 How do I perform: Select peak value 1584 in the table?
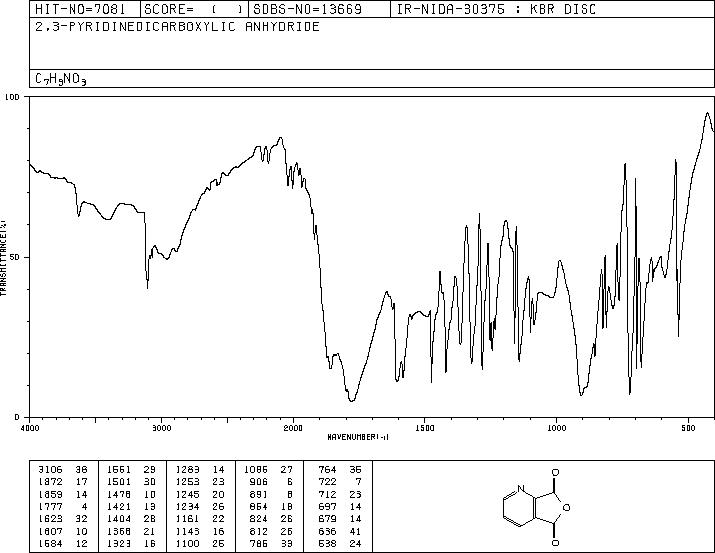pyautogui.click(x=50, y=543)
